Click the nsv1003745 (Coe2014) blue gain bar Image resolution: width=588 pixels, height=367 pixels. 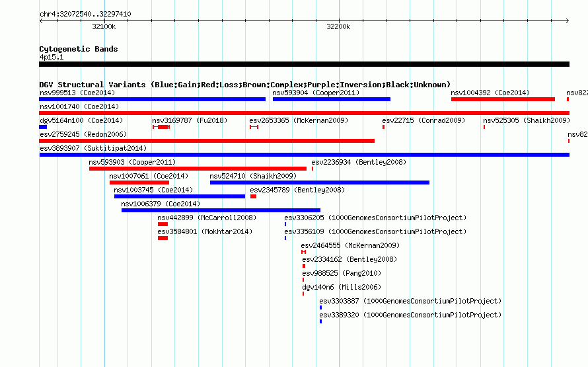pos(180,196)
